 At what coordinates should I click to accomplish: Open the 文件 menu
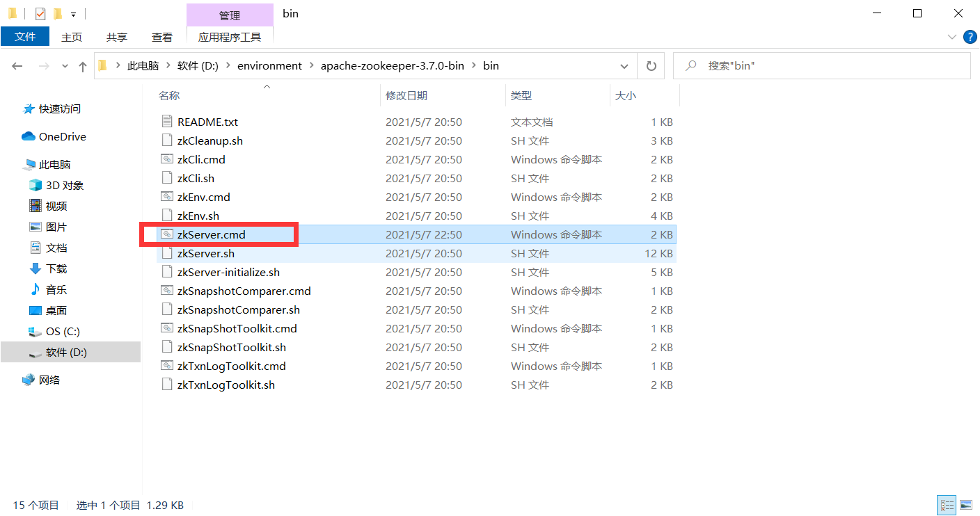pos(25,37)
